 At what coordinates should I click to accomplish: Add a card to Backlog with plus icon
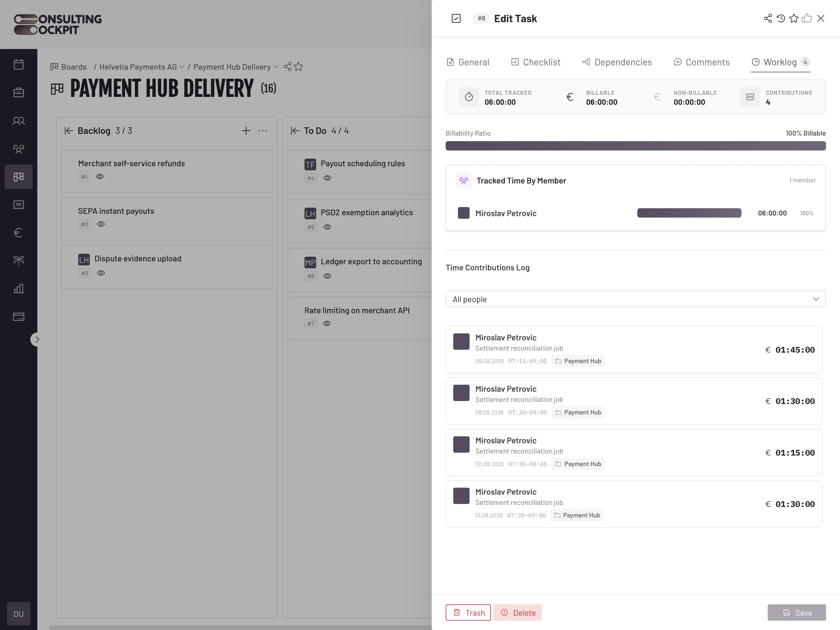pos(246,131)
